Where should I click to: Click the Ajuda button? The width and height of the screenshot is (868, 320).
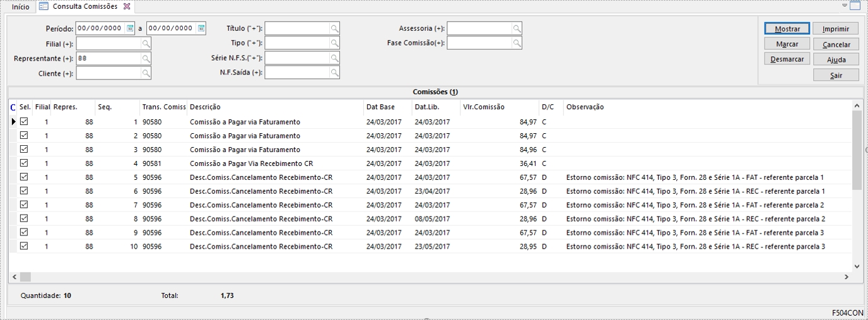(836, 59)
